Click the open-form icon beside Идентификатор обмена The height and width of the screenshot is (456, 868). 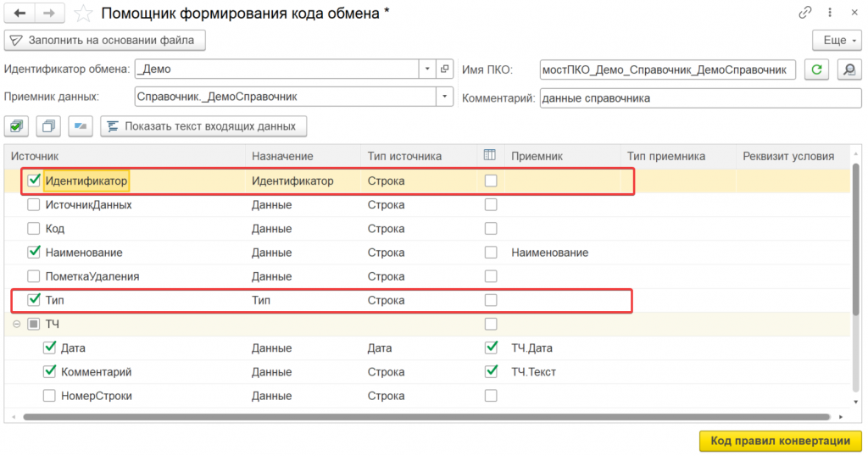[446, 70]
